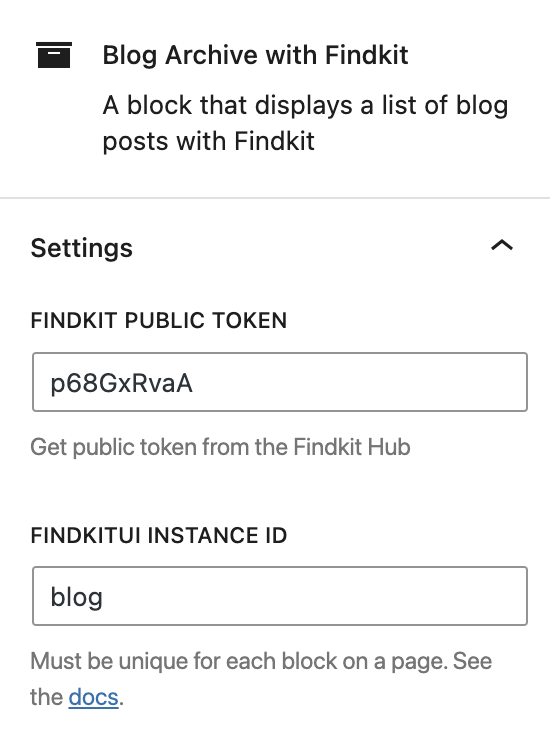
Task: Click the divider line above Settings
Action: [275, 198]
